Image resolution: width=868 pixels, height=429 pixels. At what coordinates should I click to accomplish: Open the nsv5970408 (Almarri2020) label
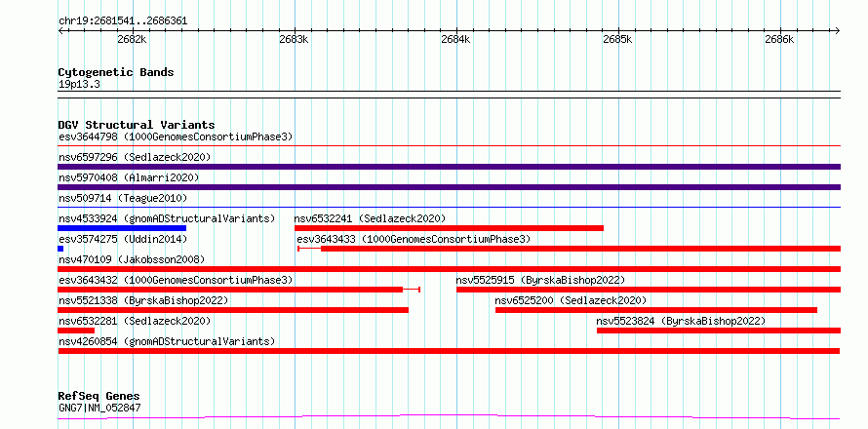[129, 177]
